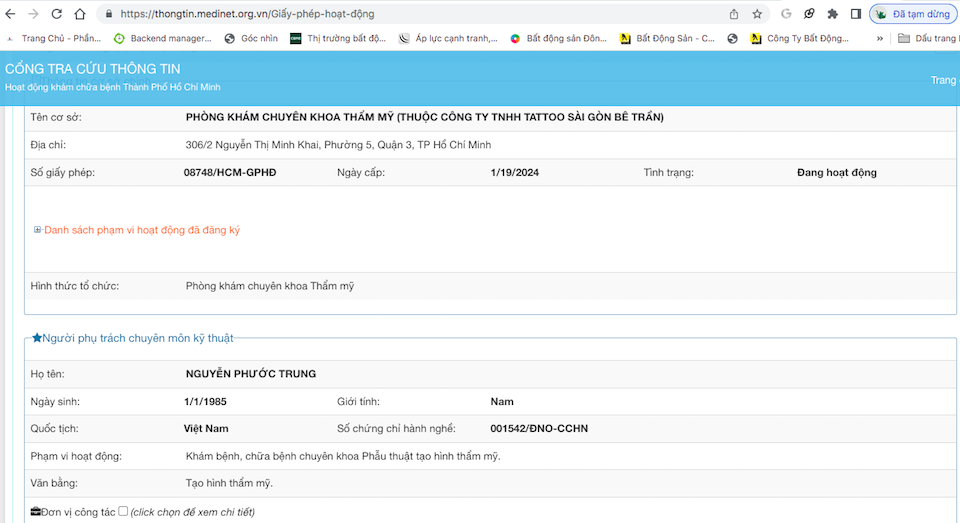Open Áp lực cạnh tranh bookmark
The image size is (960, 523).
448,38
